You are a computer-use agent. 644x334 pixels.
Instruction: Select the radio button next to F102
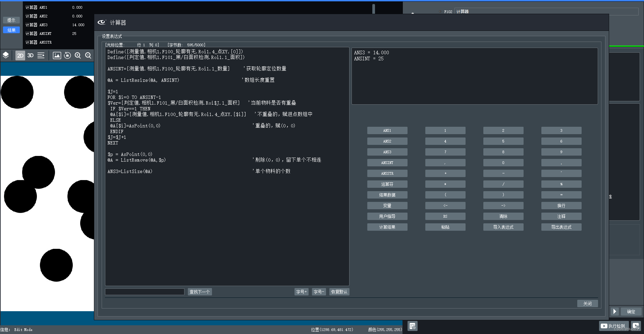pos(440,11)
